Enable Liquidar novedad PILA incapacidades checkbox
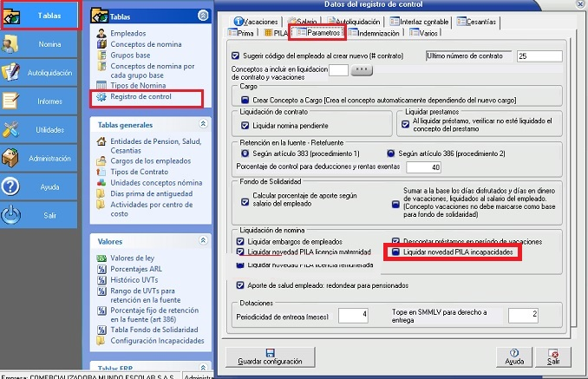This screenshot has height=379, width=588. (x=395, y=252)
